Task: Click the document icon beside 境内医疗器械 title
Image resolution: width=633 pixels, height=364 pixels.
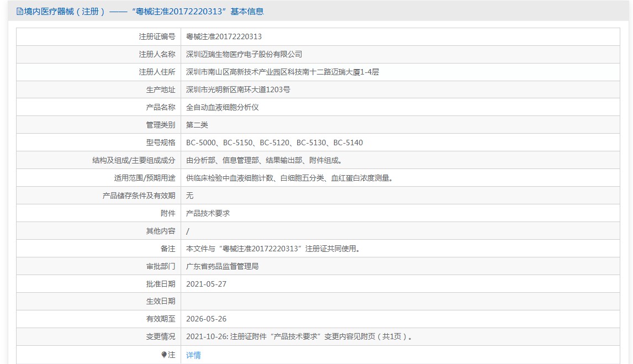Action: tap(19, 11)
